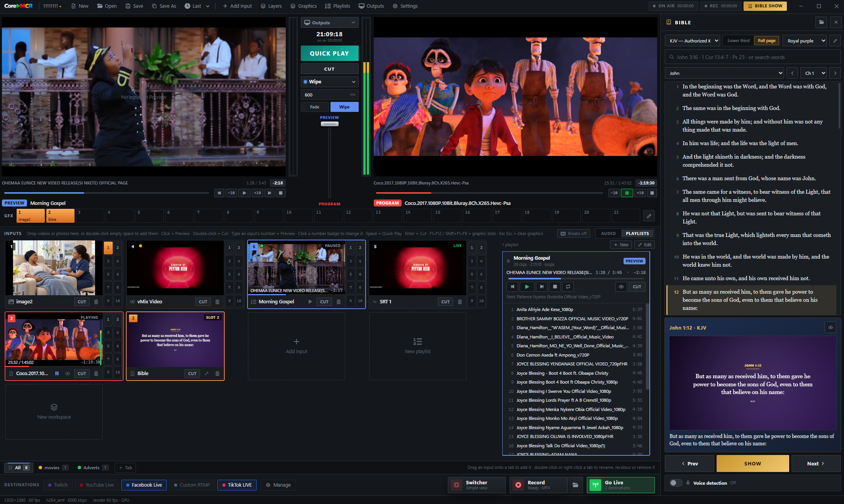Open the KJV translation dropdown

692,41
